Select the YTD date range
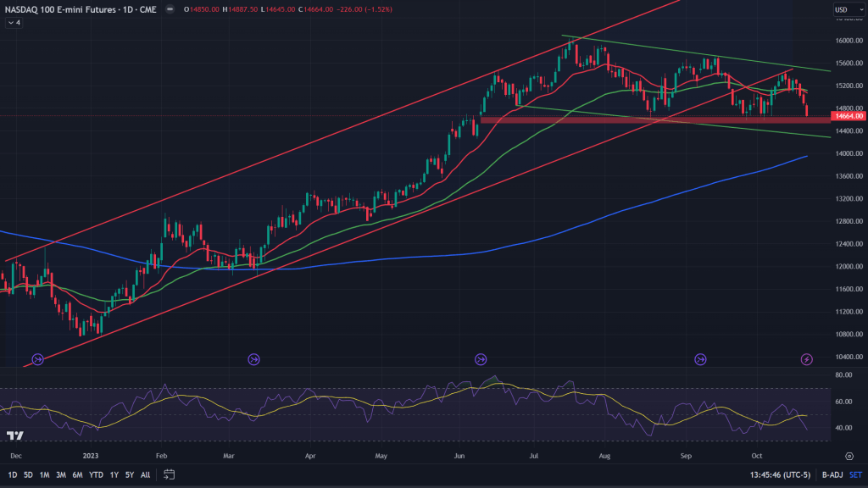 click(96, 474)
